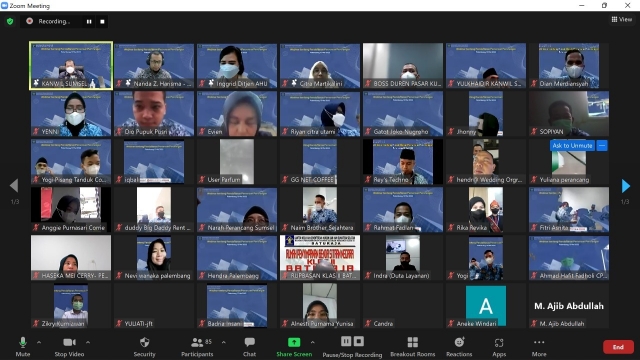
Task: Pause recording in the top recording bar
Action: click(x=89, y=22)
